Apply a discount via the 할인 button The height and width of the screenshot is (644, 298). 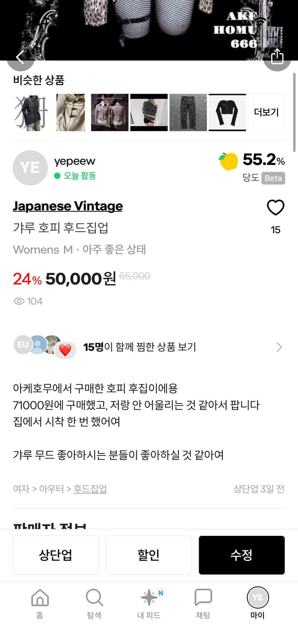[149, 555]
